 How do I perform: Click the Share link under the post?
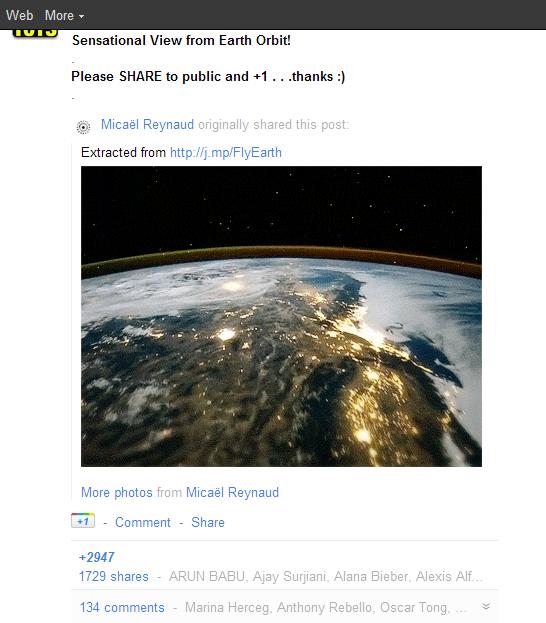point(208,522)
